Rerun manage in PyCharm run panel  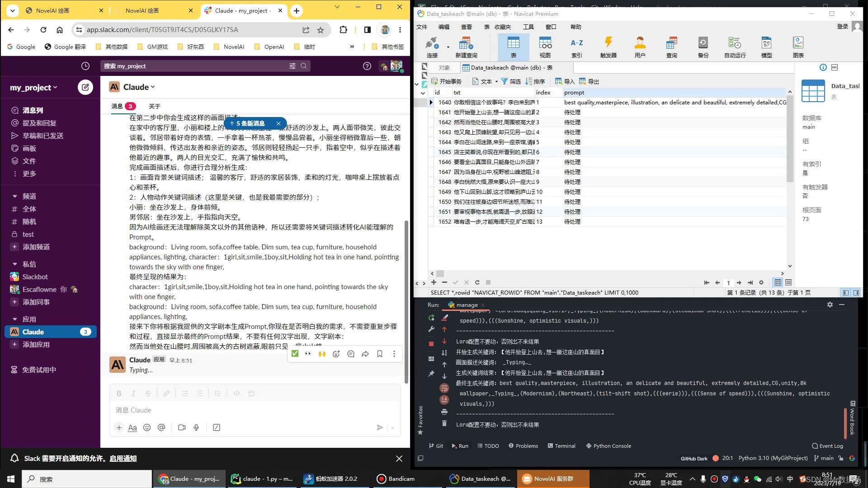point(431,318)
